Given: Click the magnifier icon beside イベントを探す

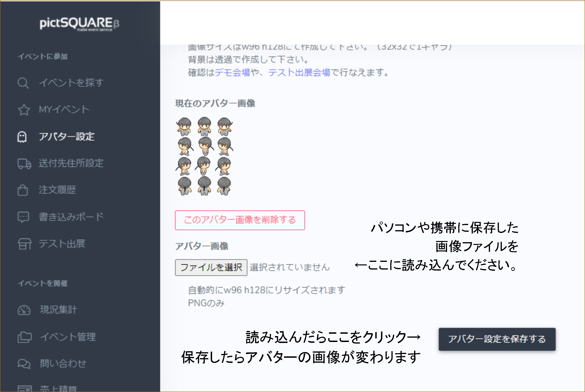Looking at the screenshot, I should pyautogui.click(x=23, y=83).
